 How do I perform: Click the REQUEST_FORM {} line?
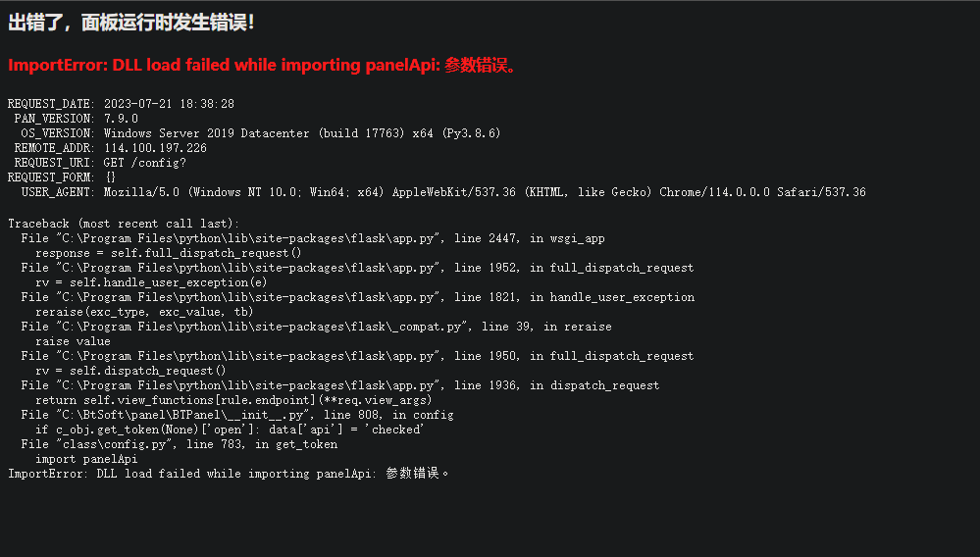click(61, 177)
